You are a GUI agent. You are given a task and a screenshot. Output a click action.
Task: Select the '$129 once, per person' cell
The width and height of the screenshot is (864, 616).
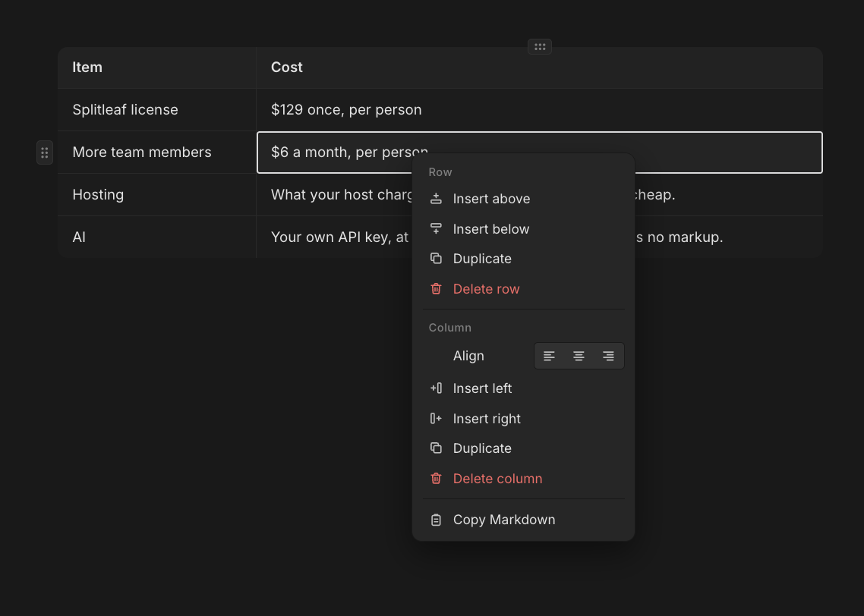pyautogui.click(x=540, y=110)
